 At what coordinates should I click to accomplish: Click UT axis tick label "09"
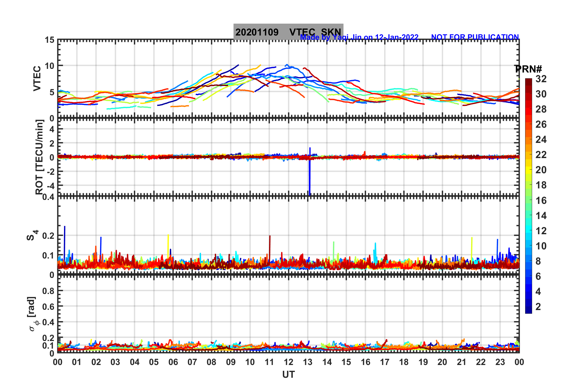(x=231, y=362)
